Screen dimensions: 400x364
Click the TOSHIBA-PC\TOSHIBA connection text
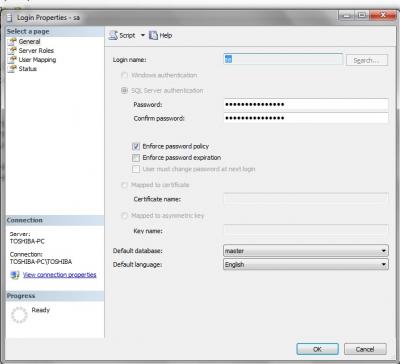41,262
